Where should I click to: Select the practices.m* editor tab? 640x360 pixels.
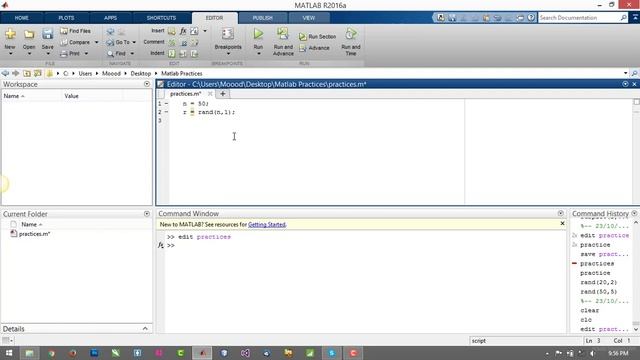pos(186,94)
